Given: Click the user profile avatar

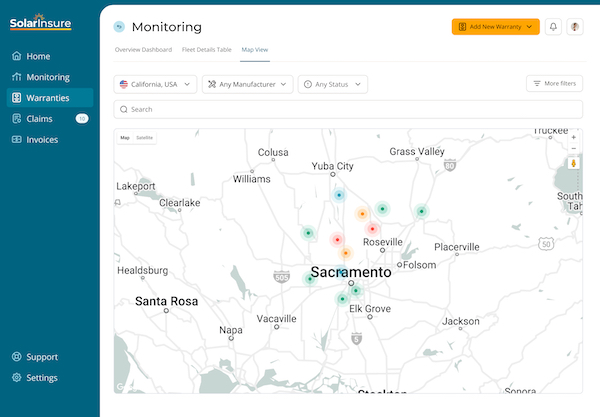Looking at the screenshot, I should tap(575, 27).
